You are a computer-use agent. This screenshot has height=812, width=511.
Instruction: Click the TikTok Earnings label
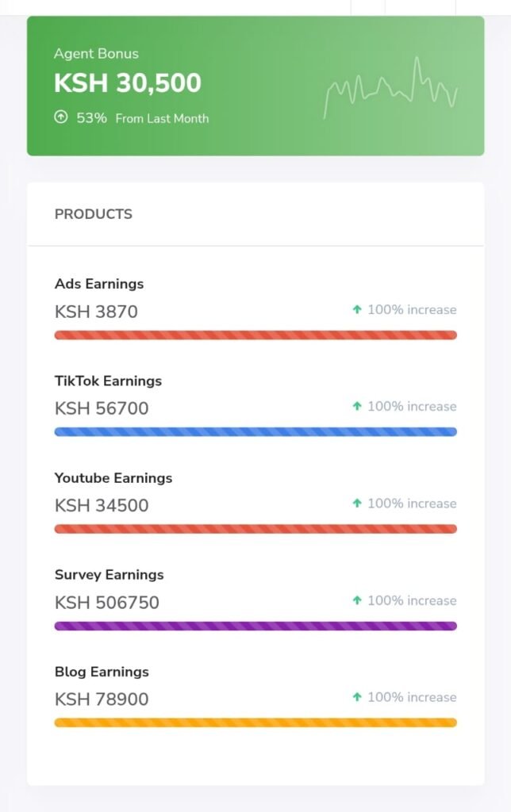(109, 381)
